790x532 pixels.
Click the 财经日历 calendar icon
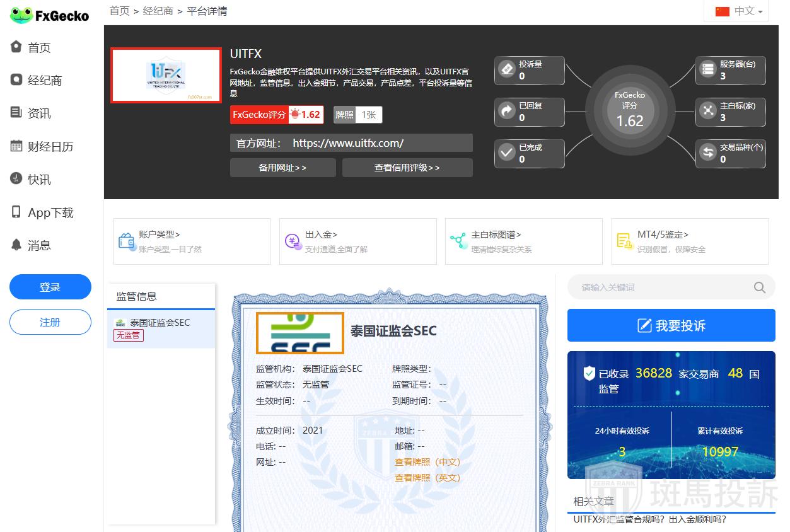tap(16, 146)
